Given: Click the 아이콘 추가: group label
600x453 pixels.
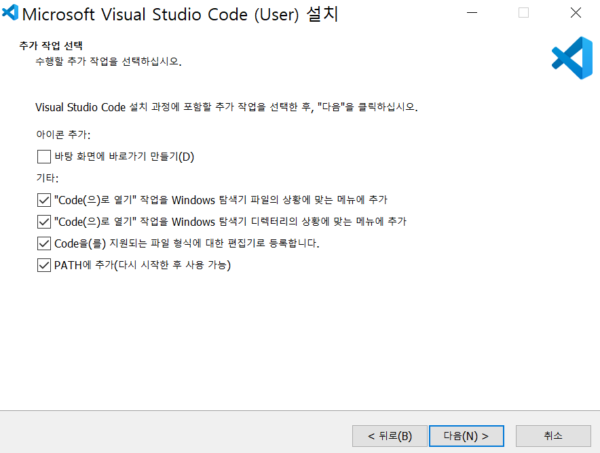Looking at the screenshot, I should pyautogui.click(x=63, y=135).
